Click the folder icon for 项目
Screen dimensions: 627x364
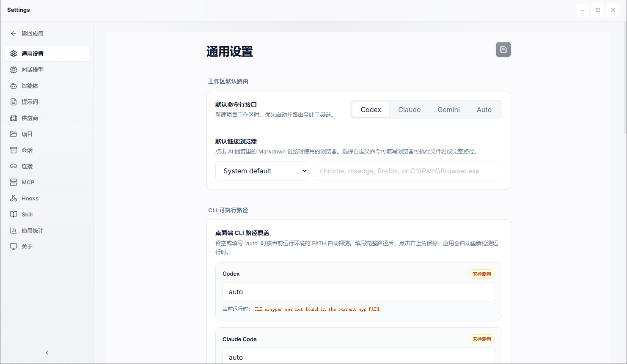[x=14, y=134]
